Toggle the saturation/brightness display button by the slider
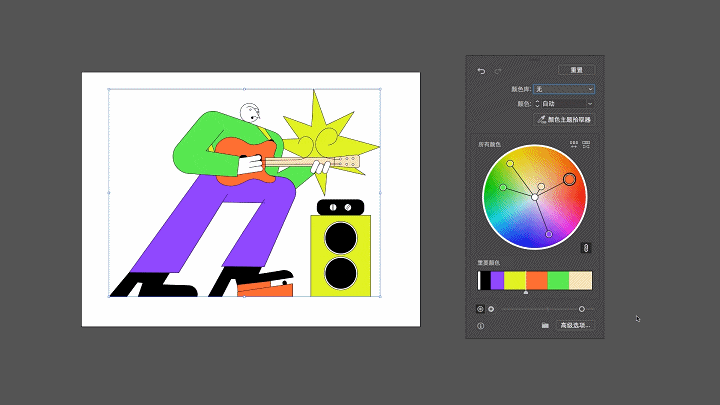This screenshot has width=720, height=405. tap(480, 309)
